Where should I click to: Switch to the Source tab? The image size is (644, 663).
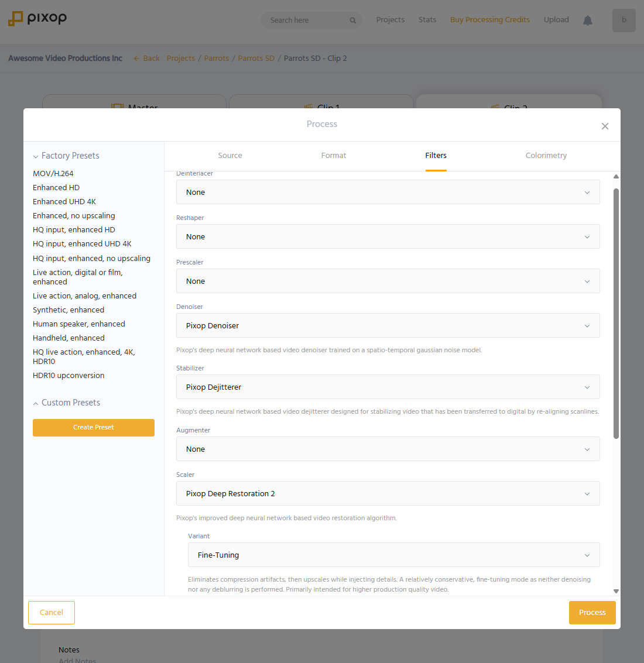(x=229, y=155)
